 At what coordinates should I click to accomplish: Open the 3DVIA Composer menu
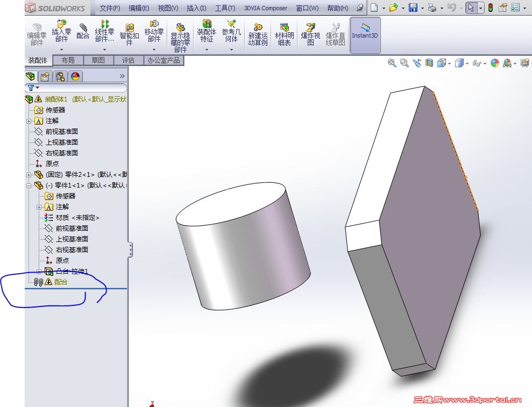[266, 8]
